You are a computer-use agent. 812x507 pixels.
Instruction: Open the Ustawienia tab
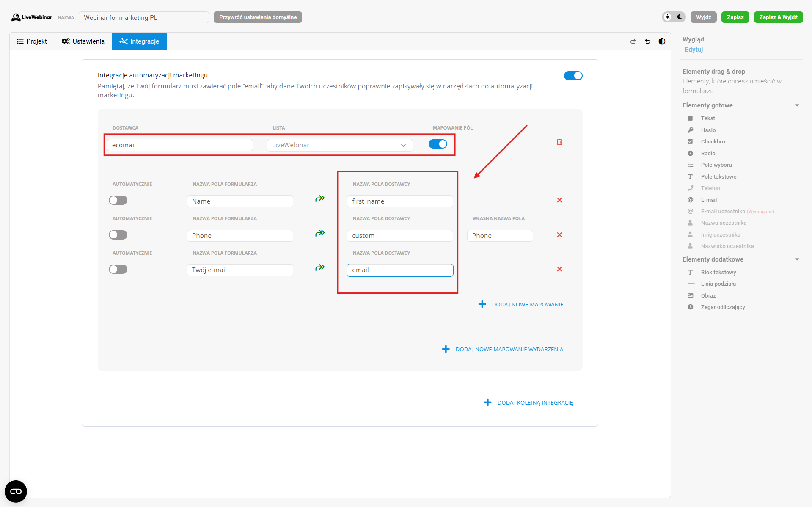pyautogui.click(x=83, y=41)
